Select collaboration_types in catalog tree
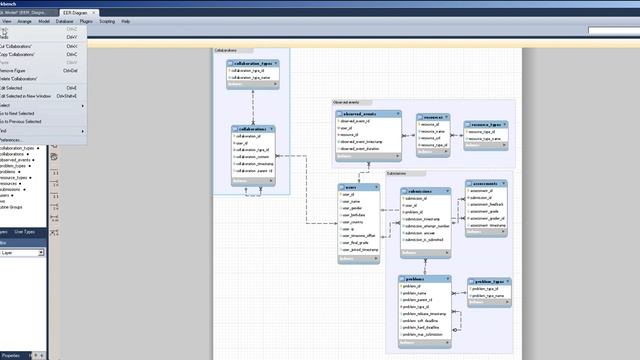Viewport: 640px width, 360px height. pyautogui.click(x=17, y=148)
